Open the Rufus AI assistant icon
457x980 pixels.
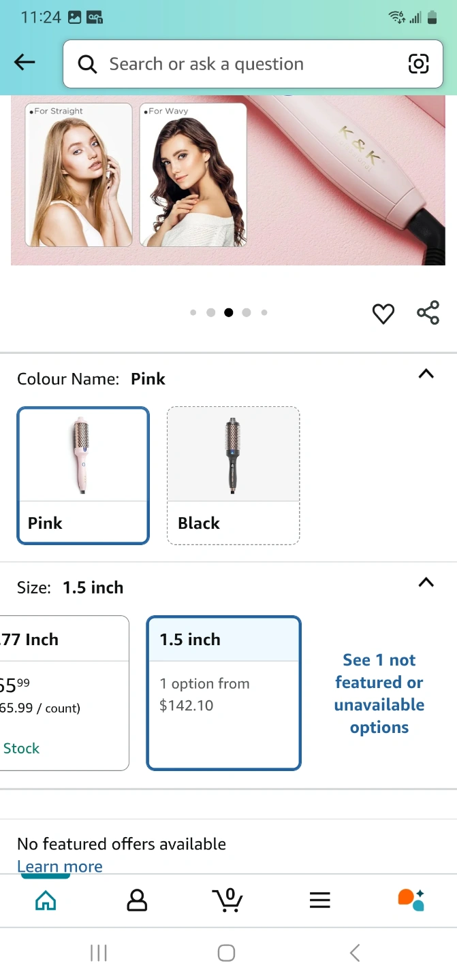[411, 900]
